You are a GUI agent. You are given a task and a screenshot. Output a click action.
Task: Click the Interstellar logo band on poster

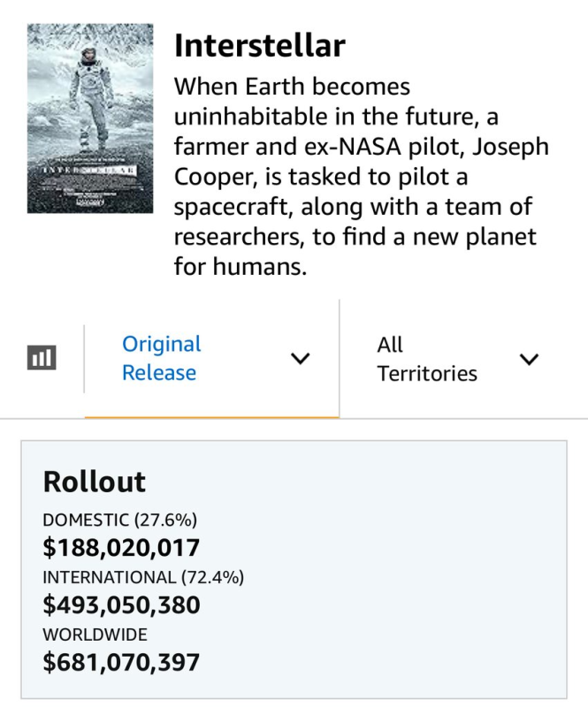pyautogui.click(x=83, y=168)
